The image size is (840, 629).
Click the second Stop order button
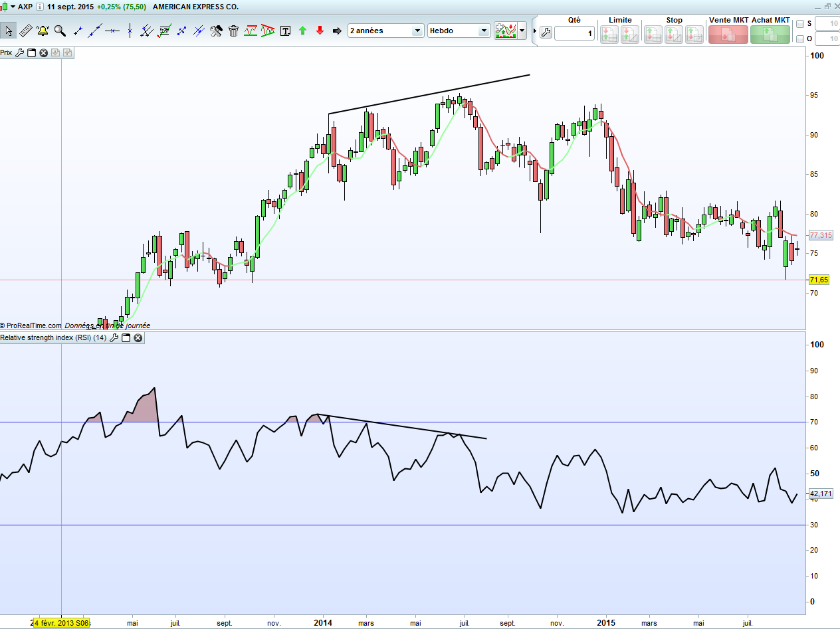tap(674, 35)
